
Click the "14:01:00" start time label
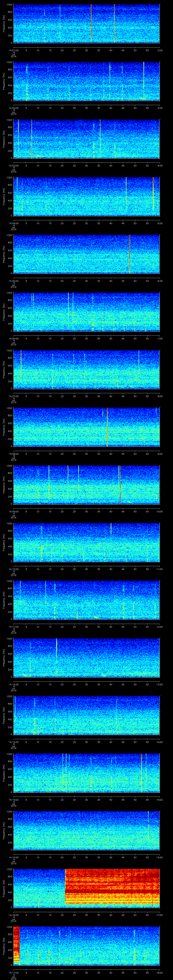[13, 50]
